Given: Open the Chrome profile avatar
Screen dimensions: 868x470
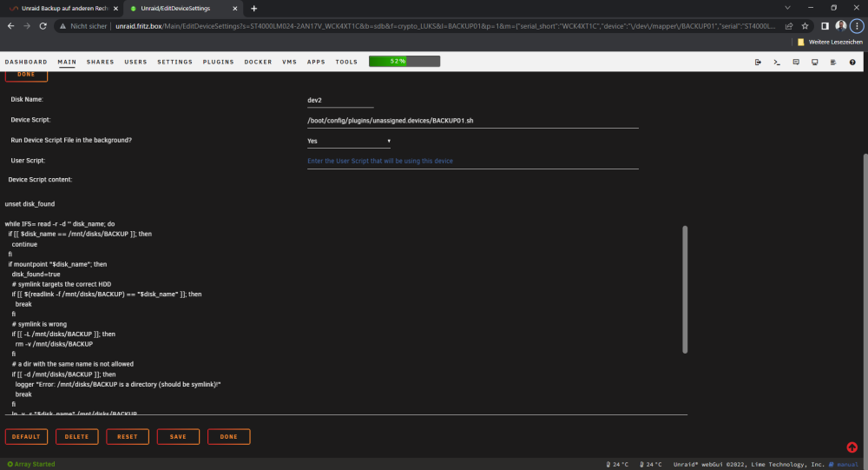Looking at the screenshot, I should [x=841, y=26].
